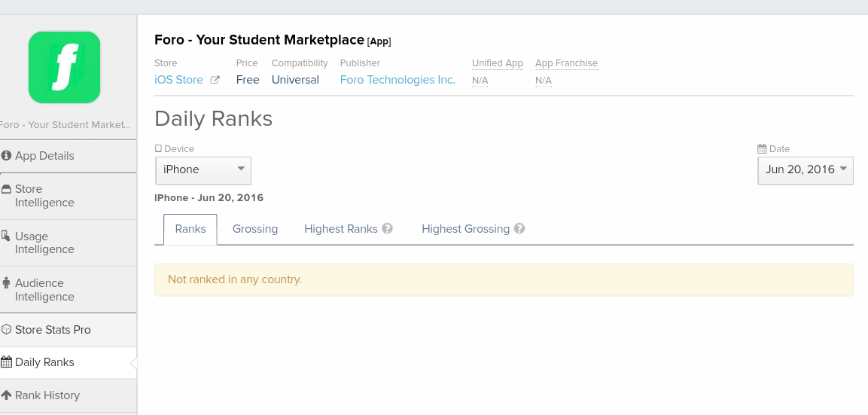Switch to the Grossing tab
This screenshot has width=868, height=415.
(x=255, y=229)
